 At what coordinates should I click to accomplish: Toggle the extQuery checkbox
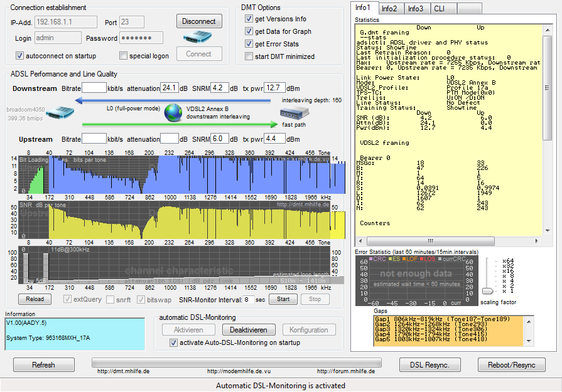[x=67, y=299]
